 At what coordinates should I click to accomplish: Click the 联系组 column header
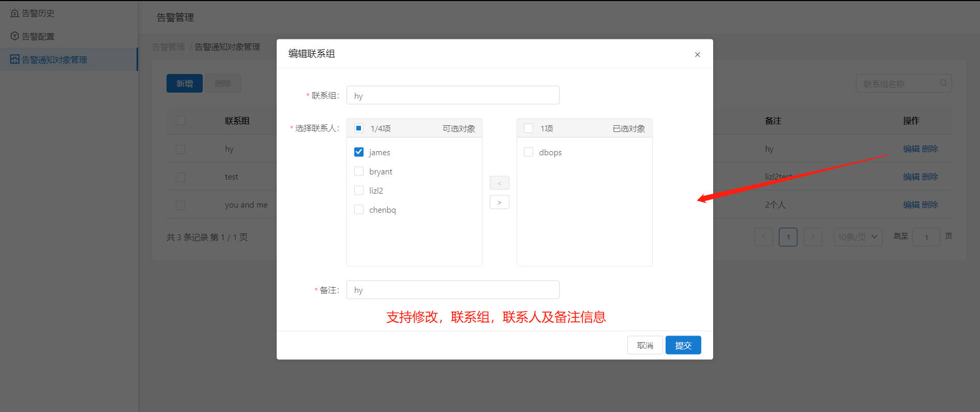tap(237, 121)
